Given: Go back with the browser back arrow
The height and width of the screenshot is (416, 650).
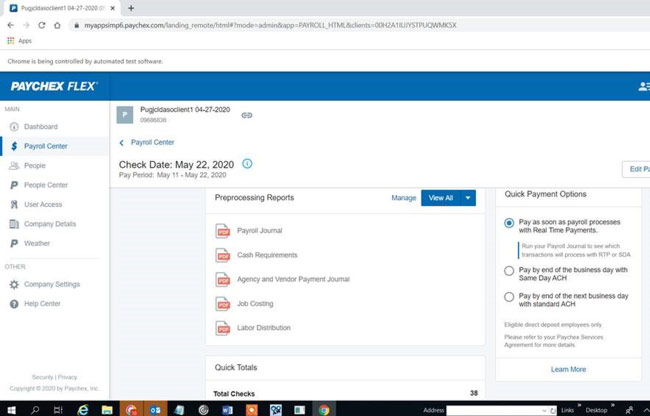Looking at the screenshot, I should click(x=11, y=25).
